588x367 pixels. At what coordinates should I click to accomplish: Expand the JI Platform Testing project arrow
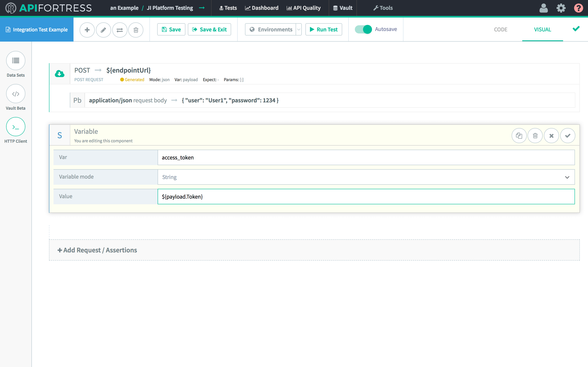(x=202, y=8)
